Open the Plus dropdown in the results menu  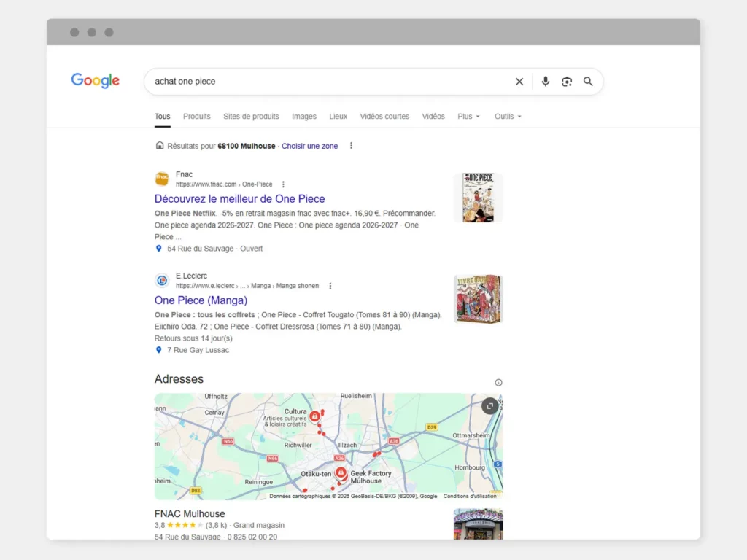coord(468,117)
